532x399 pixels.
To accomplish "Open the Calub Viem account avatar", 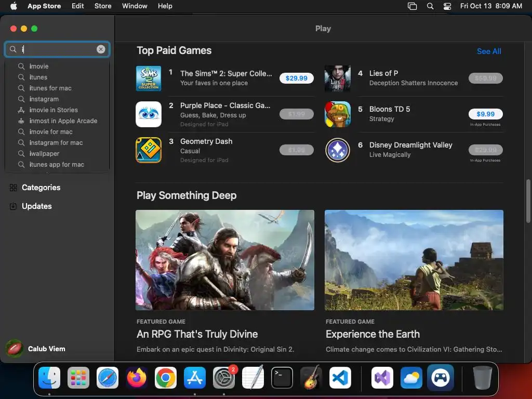I will (x=14, y=349).
